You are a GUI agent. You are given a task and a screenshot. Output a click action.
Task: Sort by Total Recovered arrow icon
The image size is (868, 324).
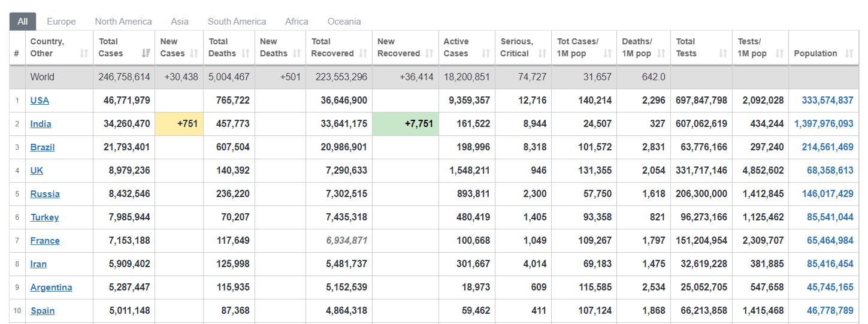pos(363,53)
